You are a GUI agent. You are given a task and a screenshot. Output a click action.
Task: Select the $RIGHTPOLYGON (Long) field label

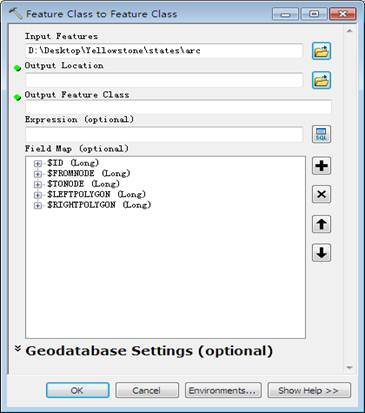(x=99, y=205)
